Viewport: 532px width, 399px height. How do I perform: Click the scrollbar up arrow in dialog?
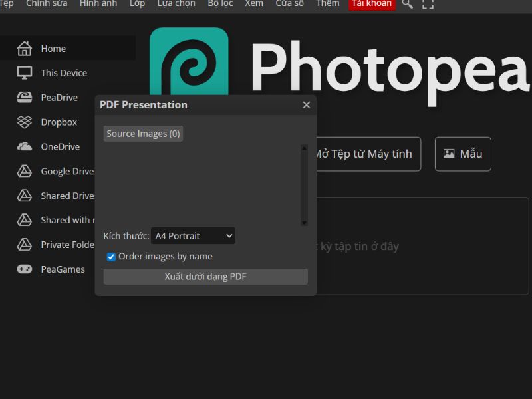pyautogui.click(x=304, y=148)
